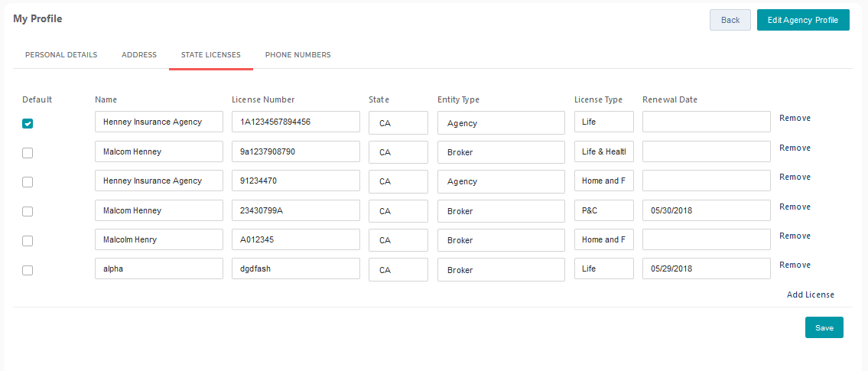Screen dimensions: 868x371
Task: Check default box for Malcolm Henry
Action: (27, 241)
